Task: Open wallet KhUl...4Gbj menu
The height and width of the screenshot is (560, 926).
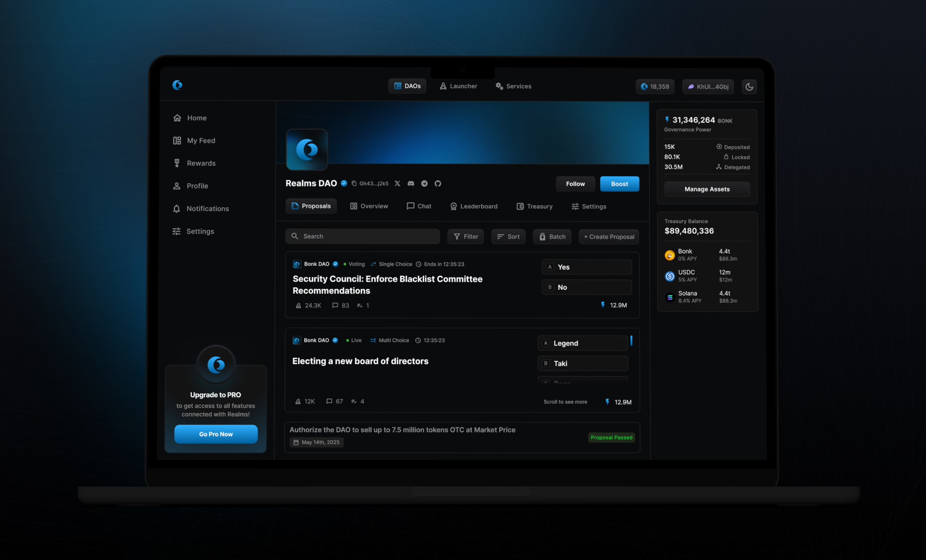Action: 708,87
